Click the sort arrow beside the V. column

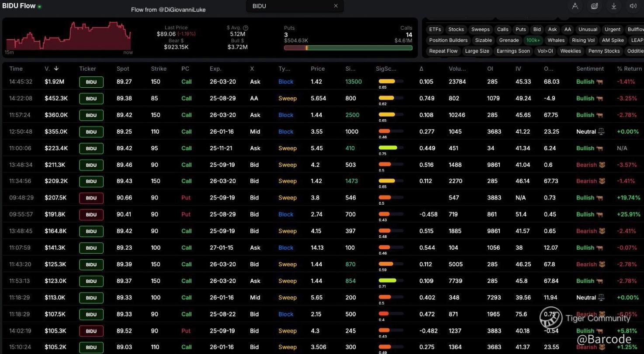point(56,69)
